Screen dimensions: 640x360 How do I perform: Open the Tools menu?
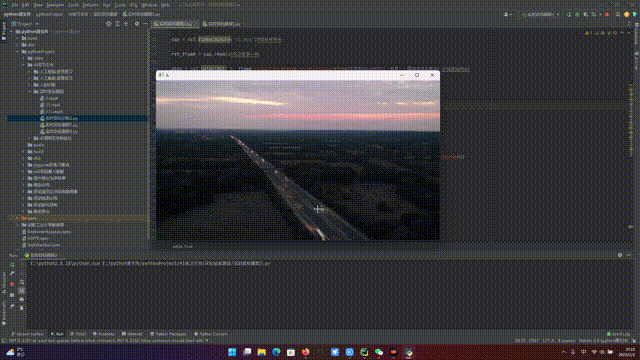120,5
